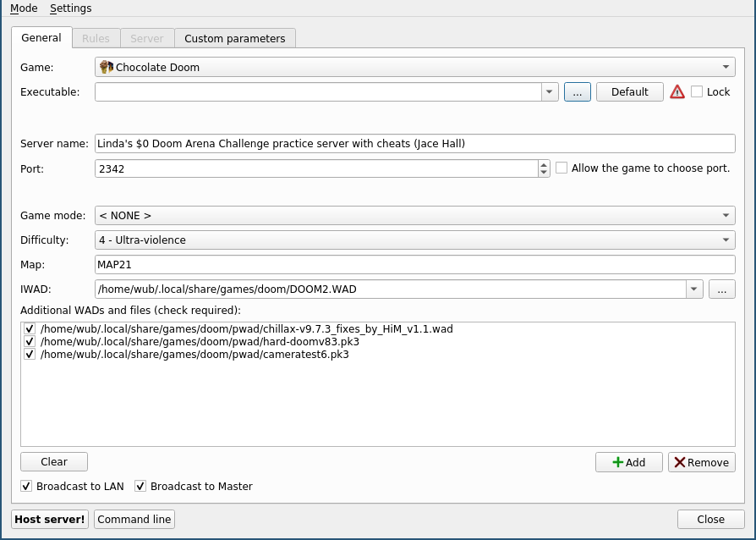Expand the IWAD path dropdown
756x540 pixels.
point(694,289)
